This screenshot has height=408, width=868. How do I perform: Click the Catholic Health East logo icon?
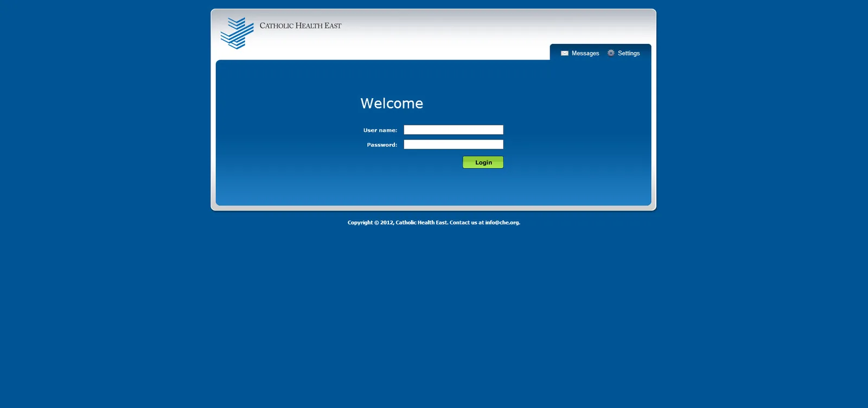coord(237,33)
